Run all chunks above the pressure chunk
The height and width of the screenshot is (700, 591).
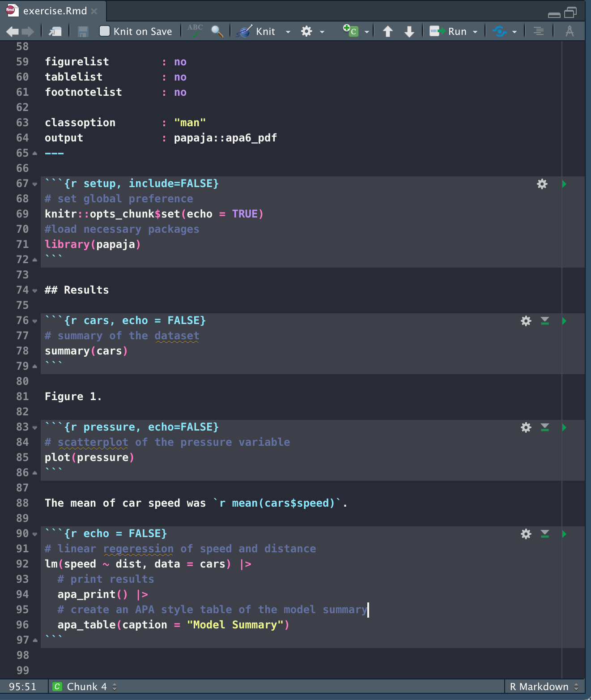click(x=545, y=427)
